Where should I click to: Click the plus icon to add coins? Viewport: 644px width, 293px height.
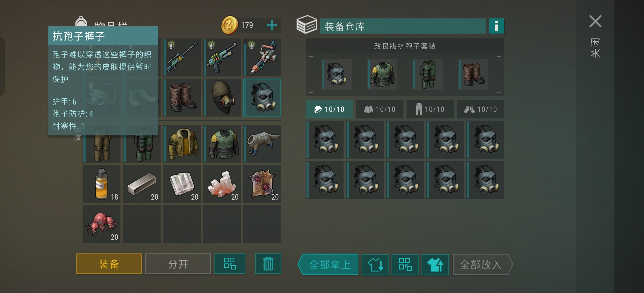coord(271,25)
